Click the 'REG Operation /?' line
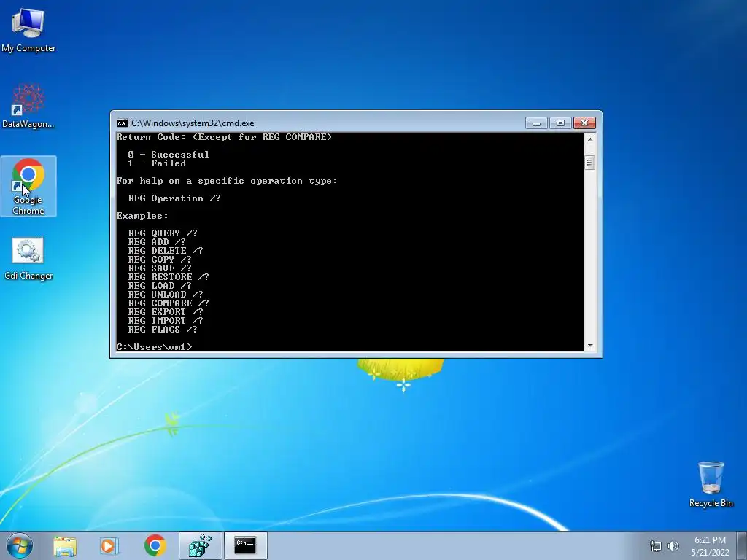Image resolution: width=747 pixels, height=560 pixels. (174, 198)
